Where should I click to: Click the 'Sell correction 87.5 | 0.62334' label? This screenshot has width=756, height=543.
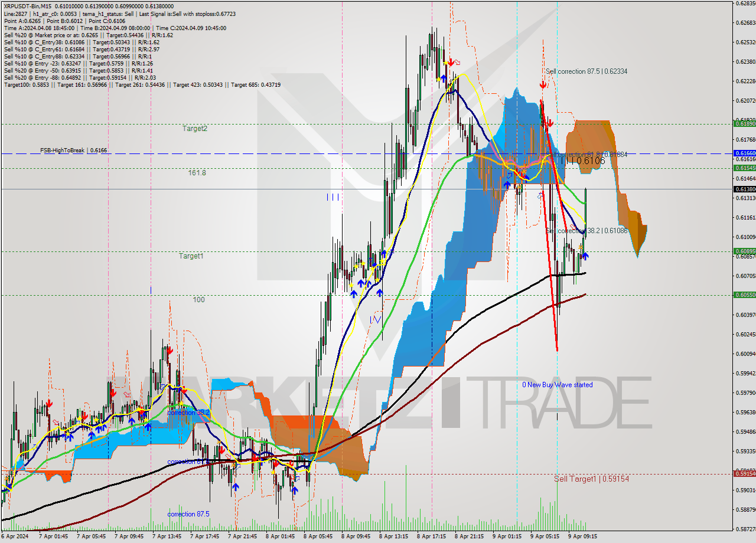(x=586, y=71)
